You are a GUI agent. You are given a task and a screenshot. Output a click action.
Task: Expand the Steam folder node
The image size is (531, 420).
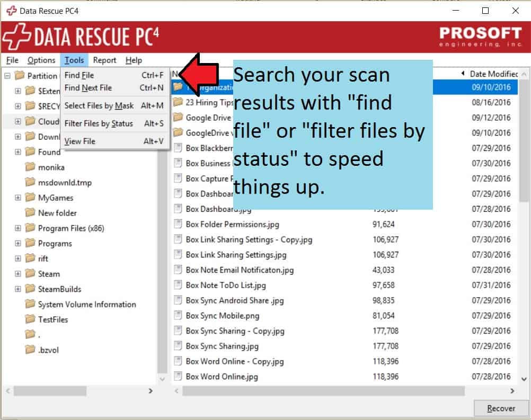[x=18, y=274]
